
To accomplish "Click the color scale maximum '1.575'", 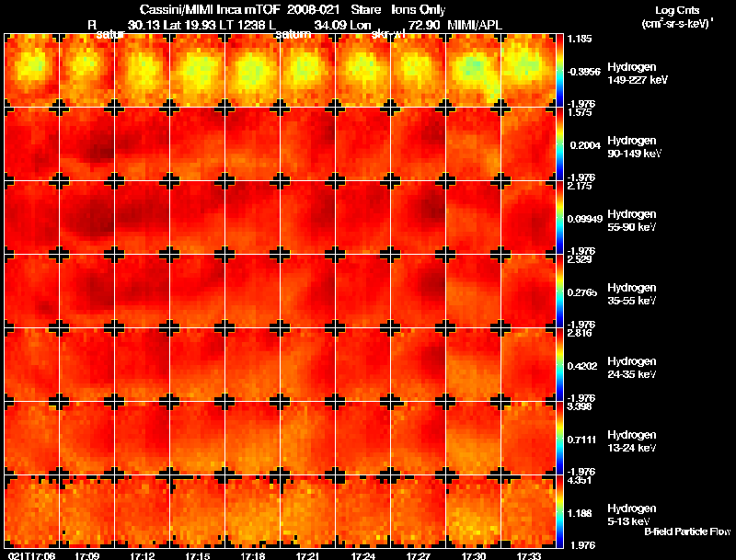I will click(580, 112).
